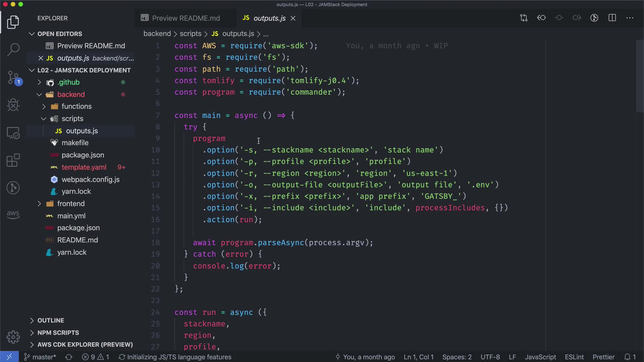Image resolution: width=644 pixels, height=362 pixels.
Task: Open the Extensions view
Action: pos(13,160)
